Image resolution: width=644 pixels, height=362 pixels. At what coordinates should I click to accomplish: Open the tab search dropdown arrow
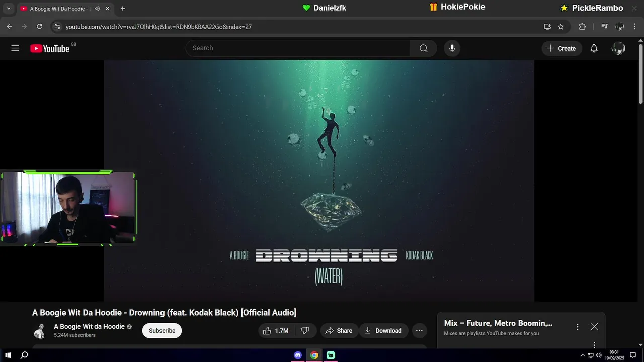[x=9, y=9]
